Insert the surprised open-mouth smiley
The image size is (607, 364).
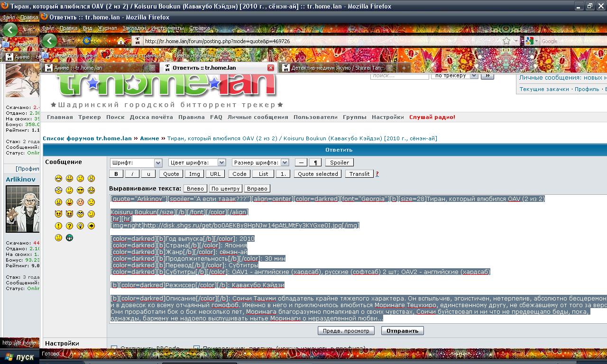(x=91, y=179)
